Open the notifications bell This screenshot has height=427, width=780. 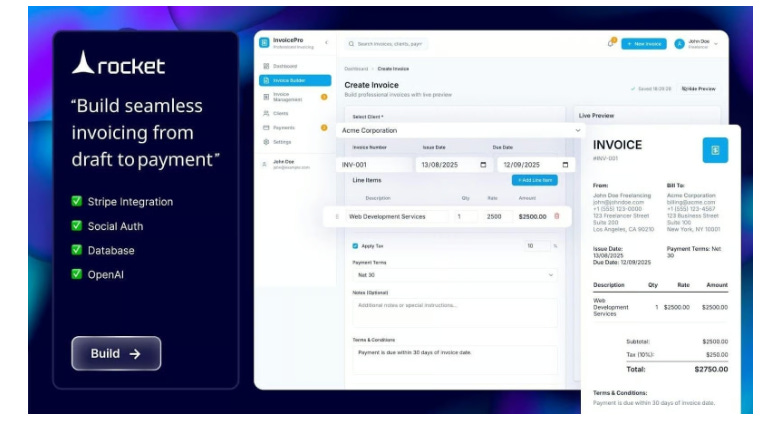click(611, 43)
